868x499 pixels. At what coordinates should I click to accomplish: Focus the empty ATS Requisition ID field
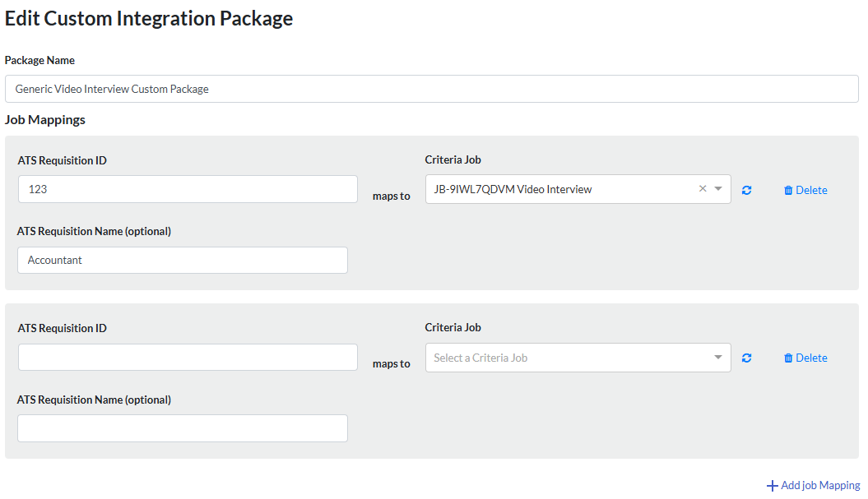(x=188, y=357)
